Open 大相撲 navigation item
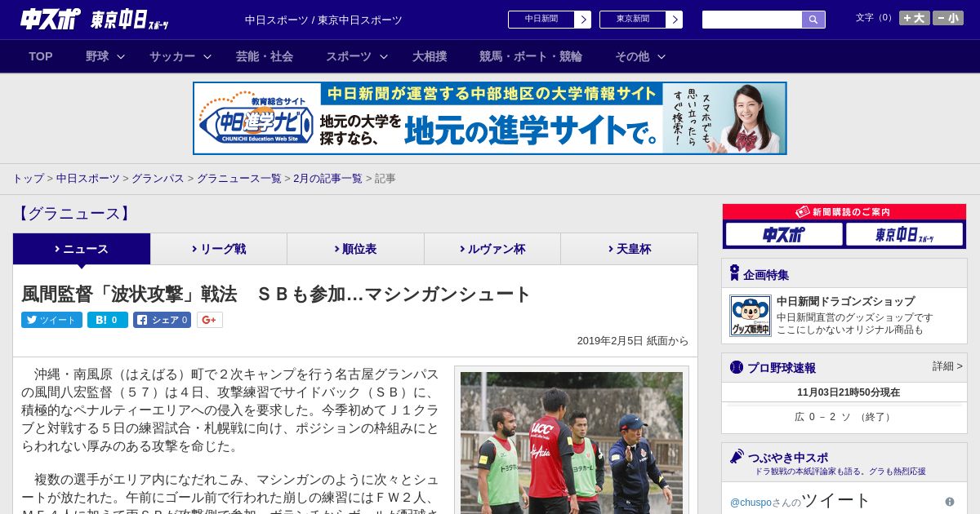The height and width of the screenshot is (514, 980). 430,56
